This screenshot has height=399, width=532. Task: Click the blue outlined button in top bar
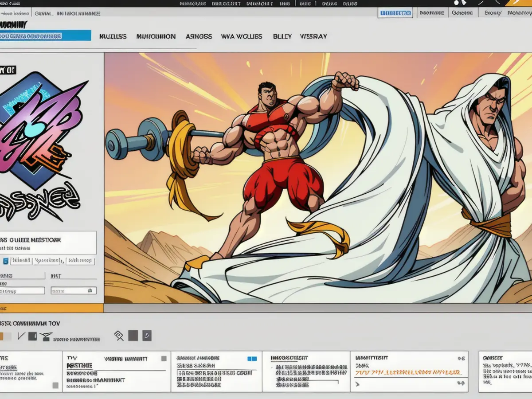pos(395,13)
